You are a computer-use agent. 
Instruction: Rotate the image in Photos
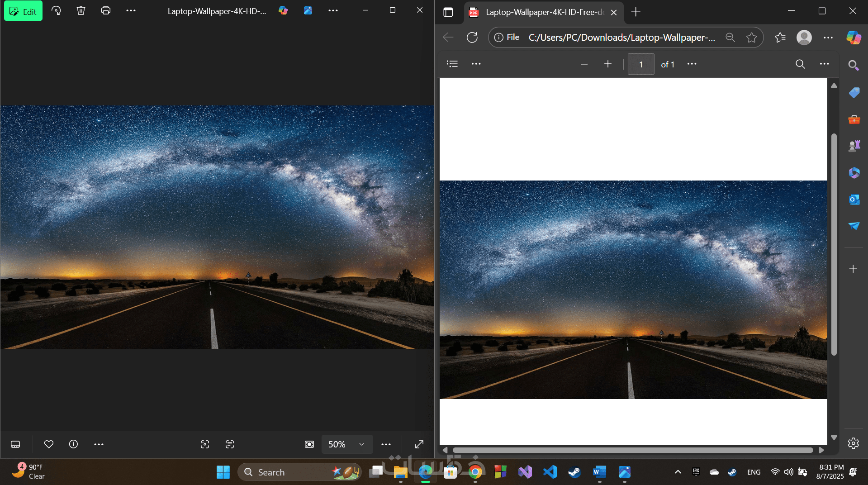click(x=56, y=10)
